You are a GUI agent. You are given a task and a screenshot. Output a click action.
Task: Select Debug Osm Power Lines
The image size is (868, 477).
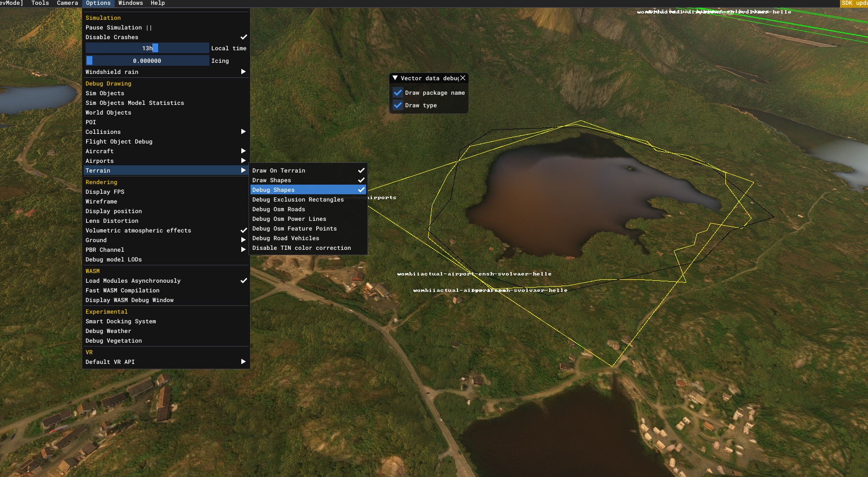coord(309,219)
